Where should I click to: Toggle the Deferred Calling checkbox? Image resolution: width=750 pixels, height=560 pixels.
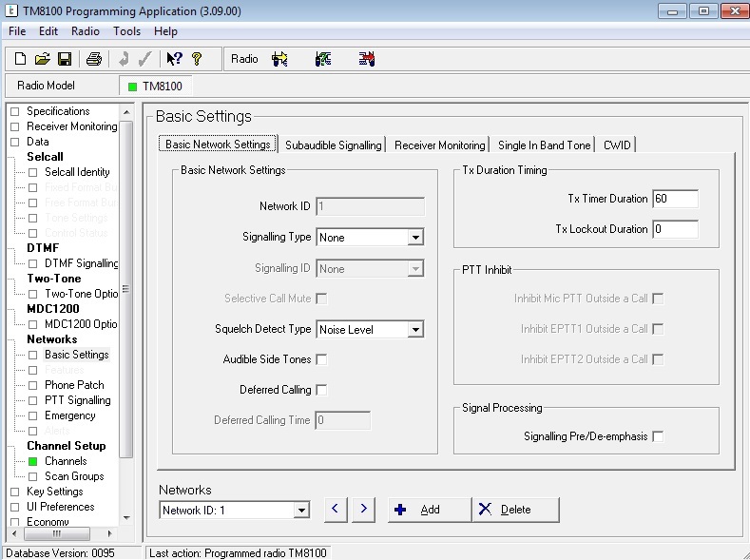(x=321, y=390)
